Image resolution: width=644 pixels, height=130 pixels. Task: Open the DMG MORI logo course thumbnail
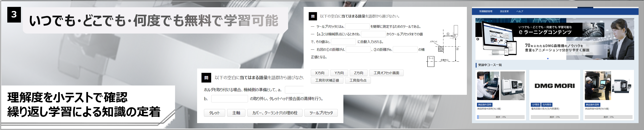[x=555, y=86]
